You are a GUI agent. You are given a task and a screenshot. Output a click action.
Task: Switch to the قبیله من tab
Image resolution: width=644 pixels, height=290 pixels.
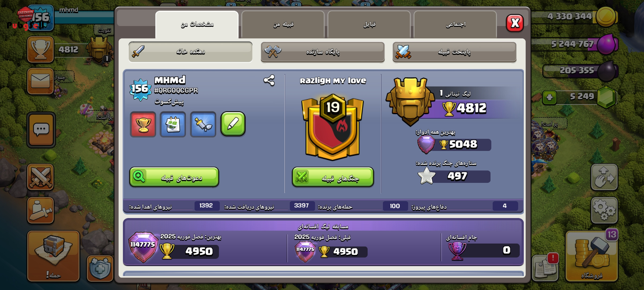click(283, 24)
